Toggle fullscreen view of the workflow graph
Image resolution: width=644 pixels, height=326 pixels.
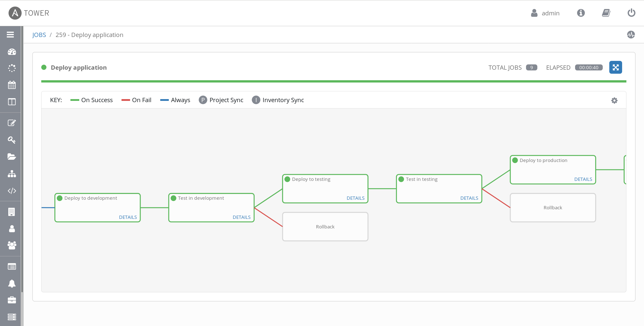pos(616,67)
